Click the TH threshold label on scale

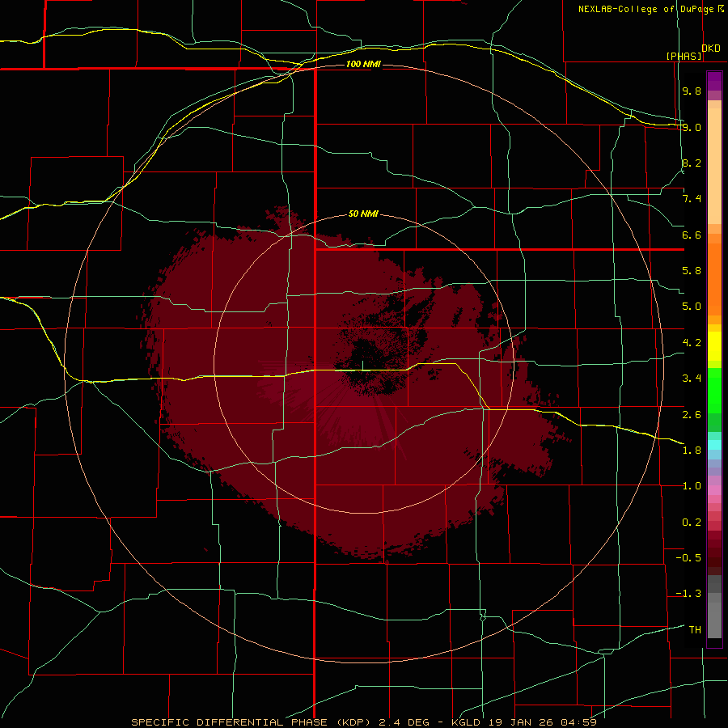pos(695,630)
